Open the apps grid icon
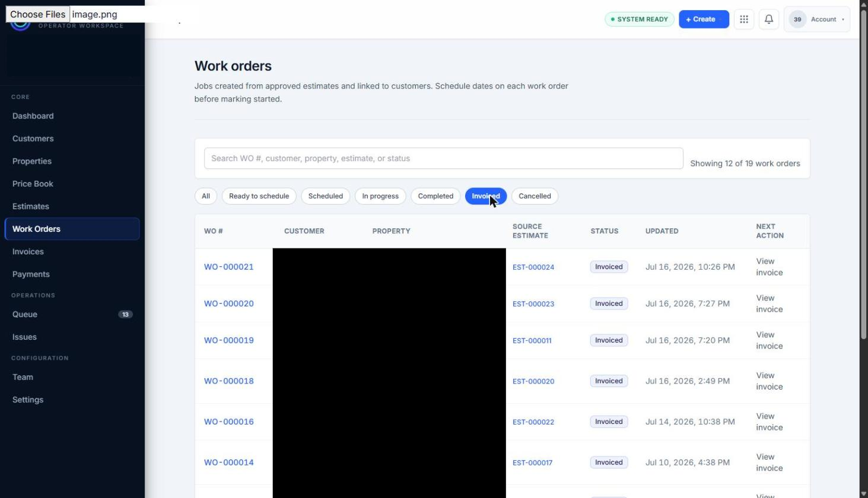 coord(743,19)
